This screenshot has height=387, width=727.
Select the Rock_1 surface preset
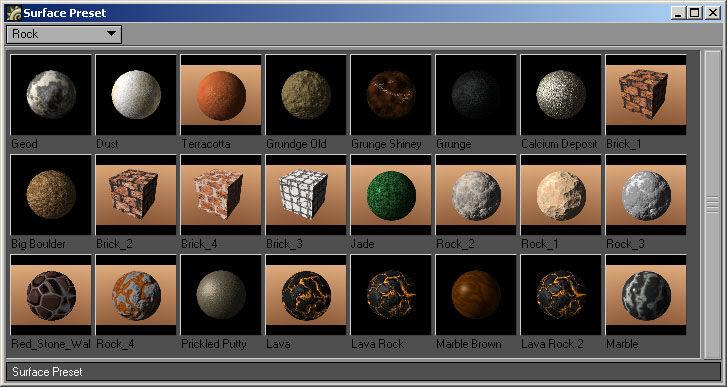tap(561, 195)
